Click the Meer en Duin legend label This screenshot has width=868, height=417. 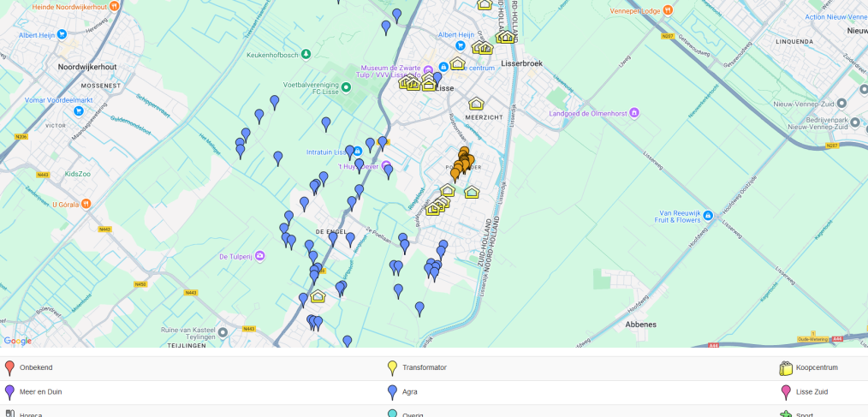pos(40,391)
